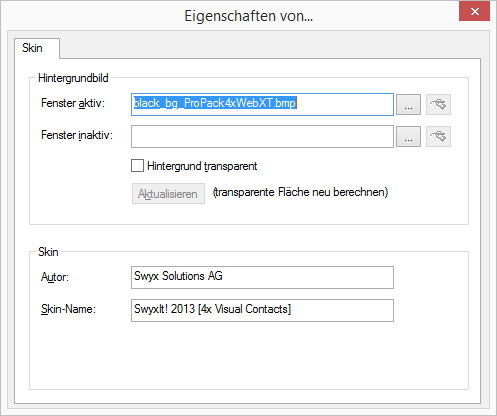The height and width of the screenshot is (416, 497).
Task: Click the Autor label
Action: pyautogui.click(x=55, y=277)
